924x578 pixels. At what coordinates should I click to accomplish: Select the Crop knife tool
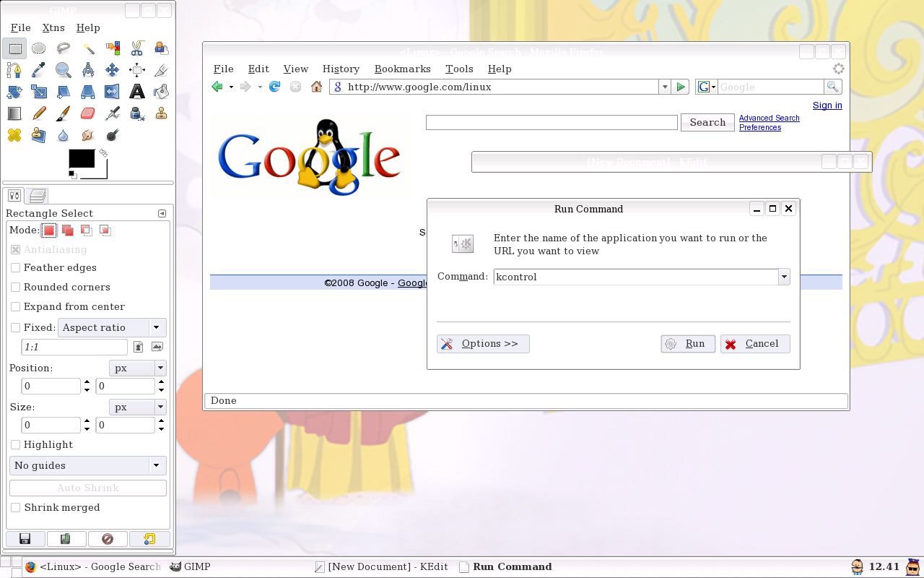pos(162,70)
